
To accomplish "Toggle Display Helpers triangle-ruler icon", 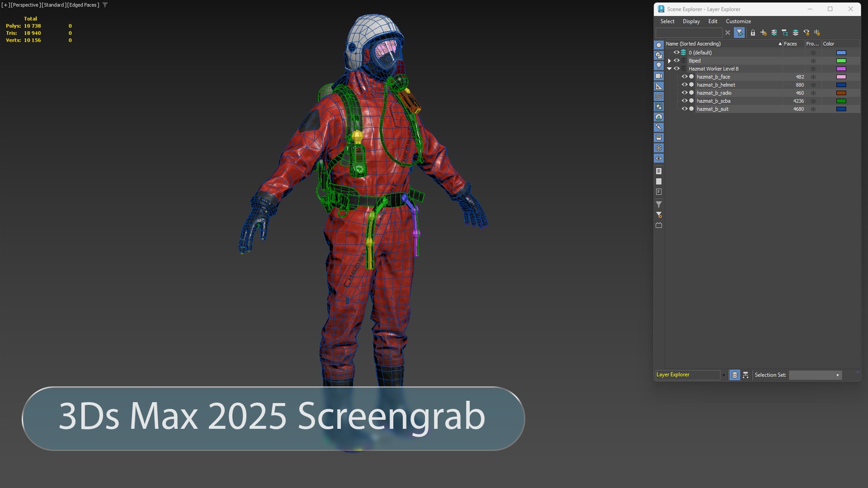I will click(x=659, y=86).
